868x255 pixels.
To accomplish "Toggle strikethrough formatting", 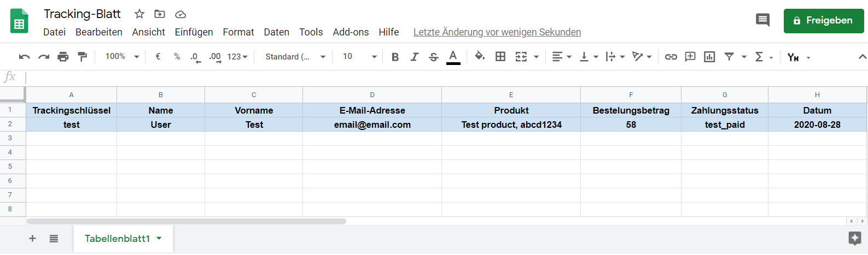I will [x=433, y=57].
